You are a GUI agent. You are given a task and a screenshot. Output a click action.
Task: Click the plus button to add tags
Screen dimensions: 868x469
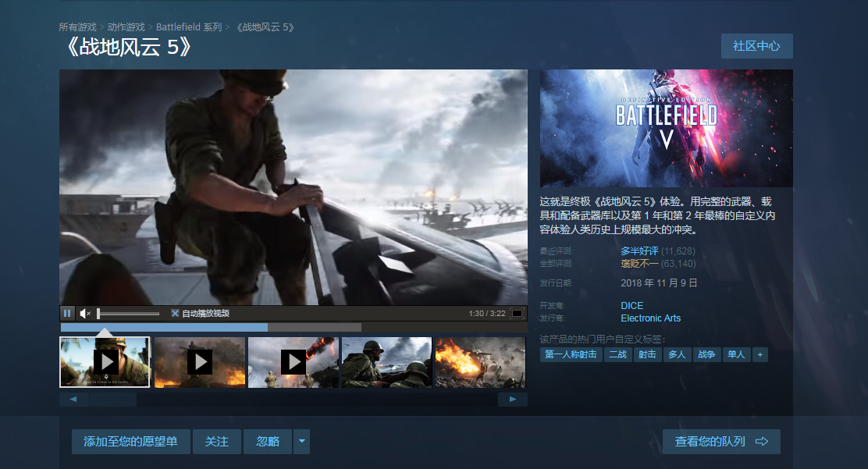click(760, 354)
